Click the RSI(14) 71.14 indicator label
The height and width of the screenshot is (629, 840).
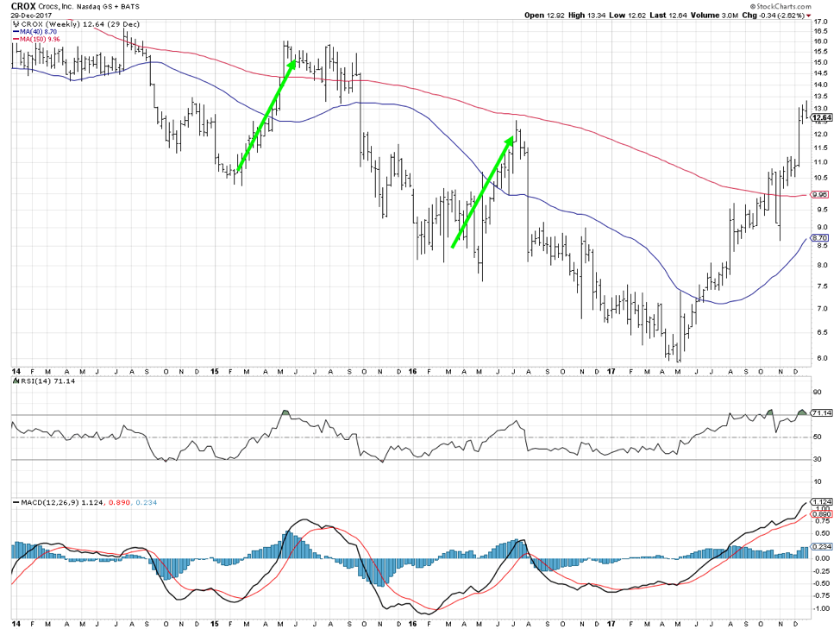(47, 381)
